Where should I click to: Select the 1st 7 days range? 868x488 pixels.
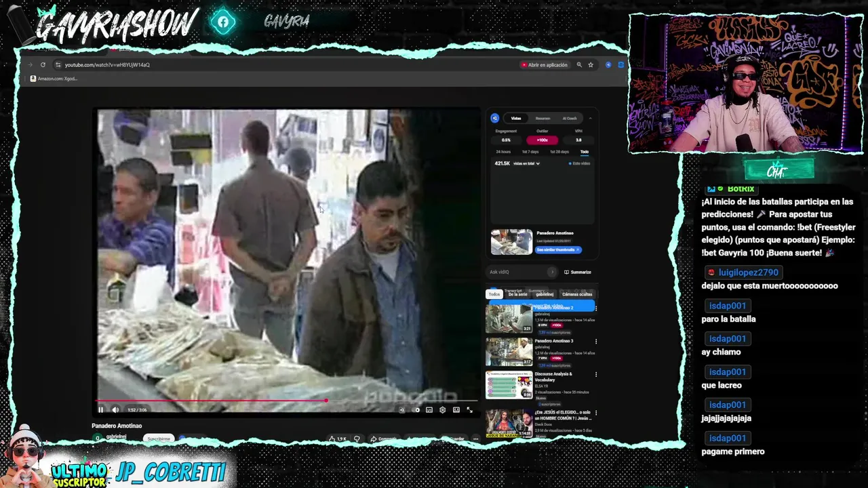530,152
